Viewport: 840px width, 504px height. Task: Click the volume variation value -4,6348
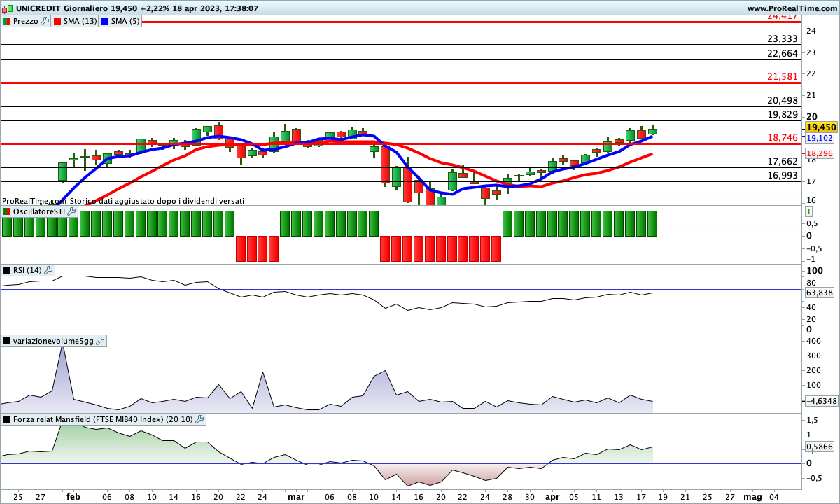click(822, 401)
